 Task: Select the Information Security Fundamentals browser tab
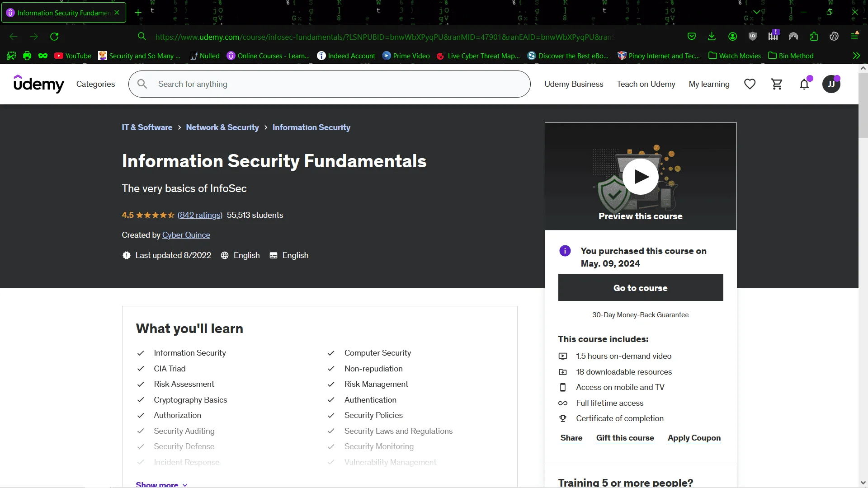tap(64, 13)
